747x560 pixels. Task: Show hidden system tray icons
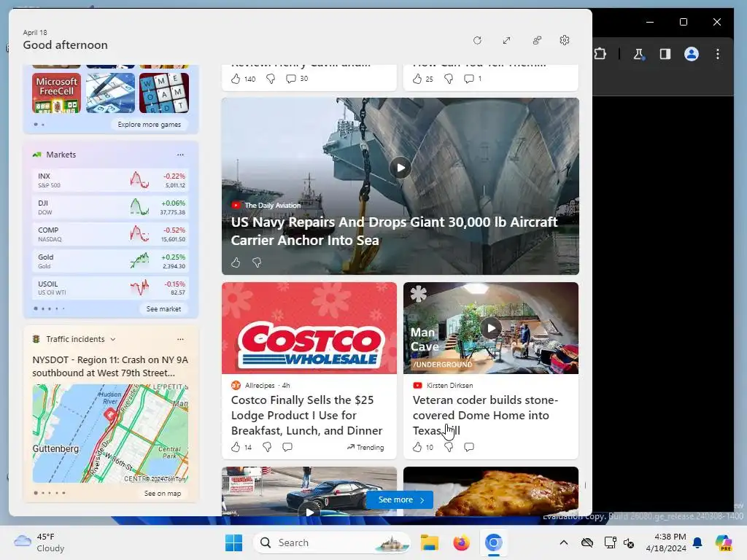point(564,542)
